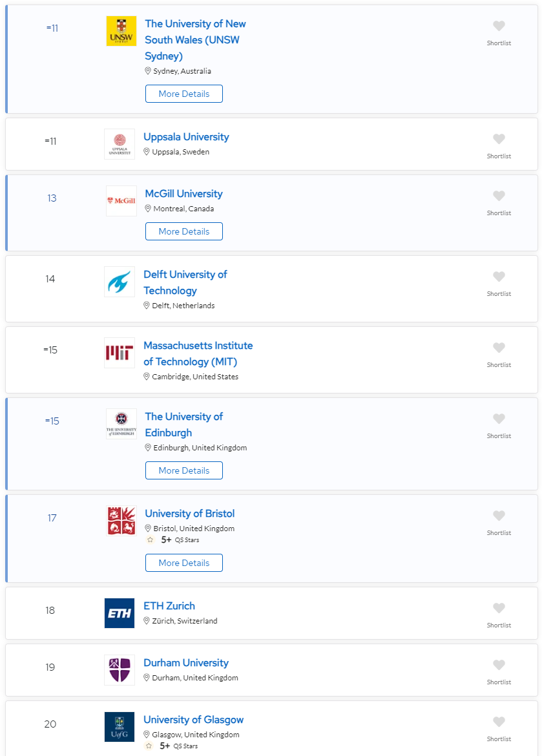Open More Details for McGill University
This screenshot has width=542, height=756.
[184, 231]
